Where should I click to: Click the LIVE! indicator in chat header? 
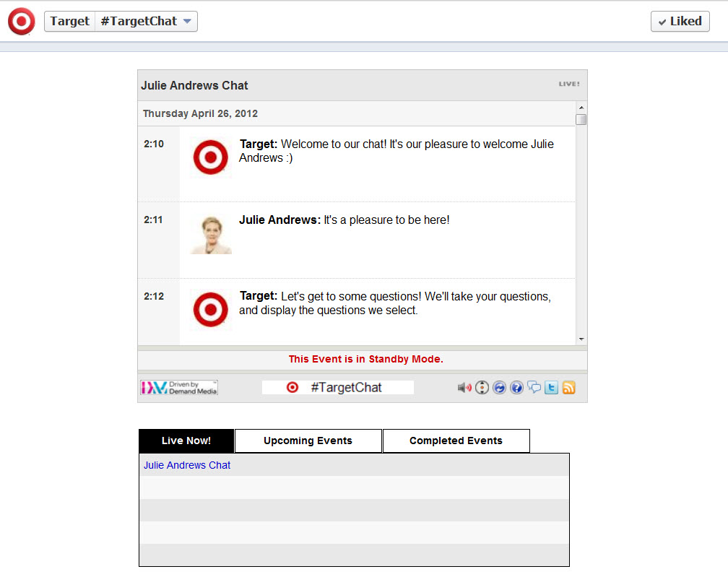click(569, 84)
